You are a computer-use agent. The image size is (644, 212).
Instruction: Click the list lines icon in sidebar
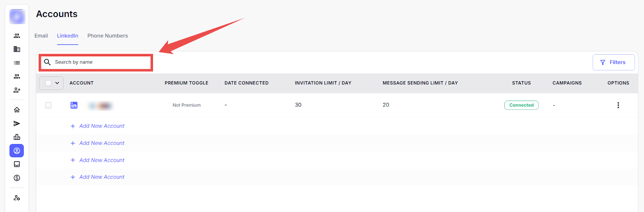coord(17,63)
